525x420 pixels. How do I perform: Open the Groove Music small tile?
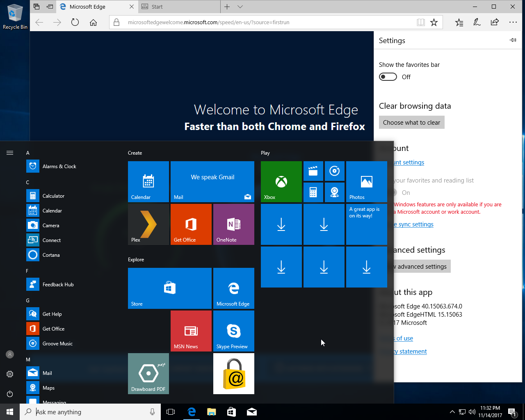coord(335,171)
